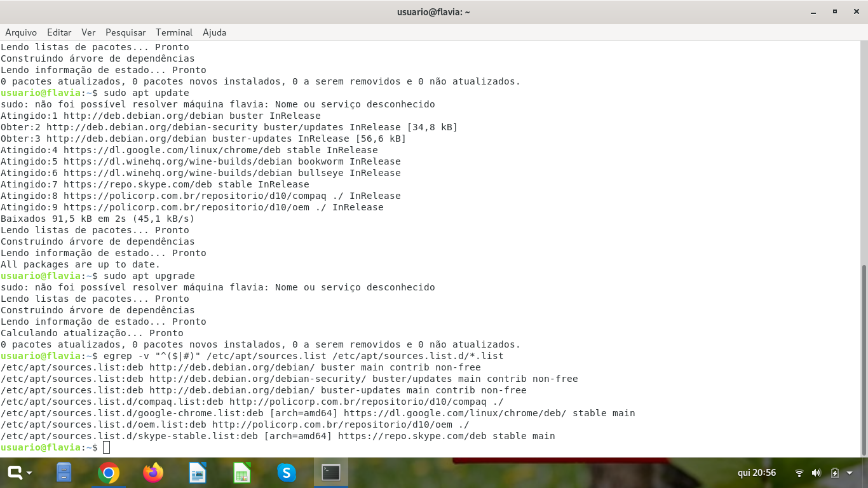Launch Google Chrome from taskbar
This screenshot has width=868, height=488.
pos(109,473)
